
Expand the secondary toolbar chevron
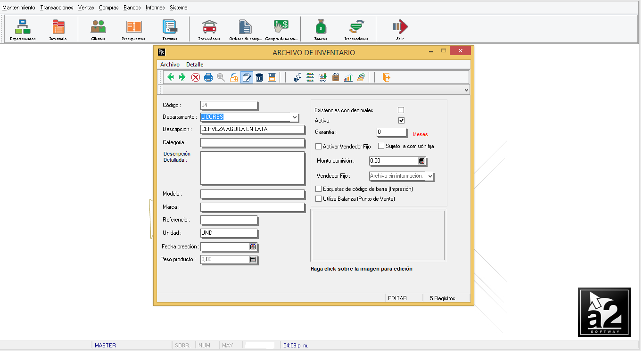(466, 90)
